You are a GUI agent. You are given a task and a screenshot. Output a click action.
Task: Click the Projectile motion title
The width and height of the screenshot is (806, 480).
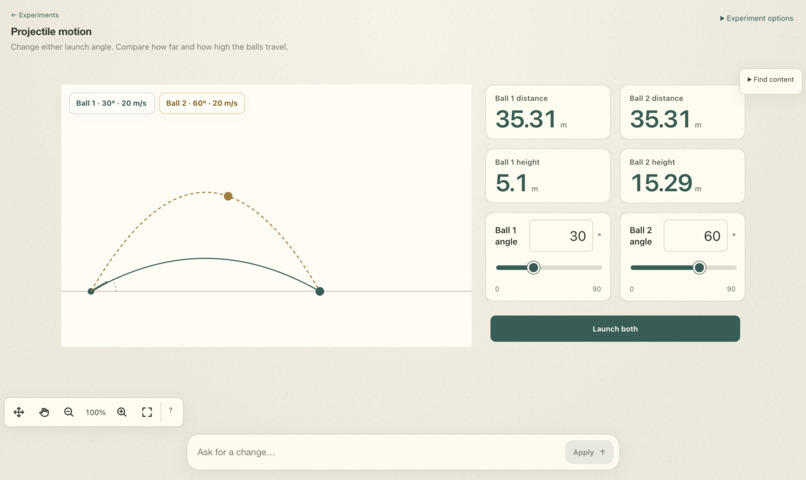(51, 31)
